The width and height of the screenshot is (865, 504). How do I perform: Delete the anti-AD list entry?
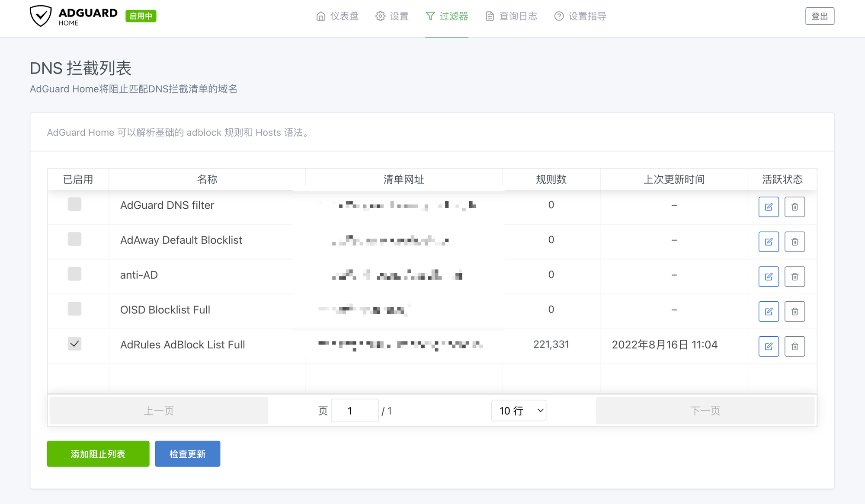pos(795,277)
